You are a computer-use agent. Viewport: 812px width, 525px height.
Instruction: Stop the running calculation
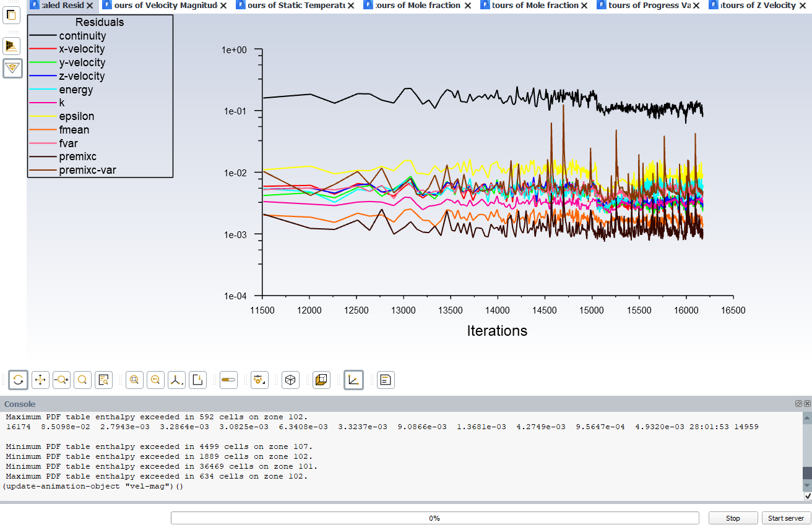click(733, 518)
